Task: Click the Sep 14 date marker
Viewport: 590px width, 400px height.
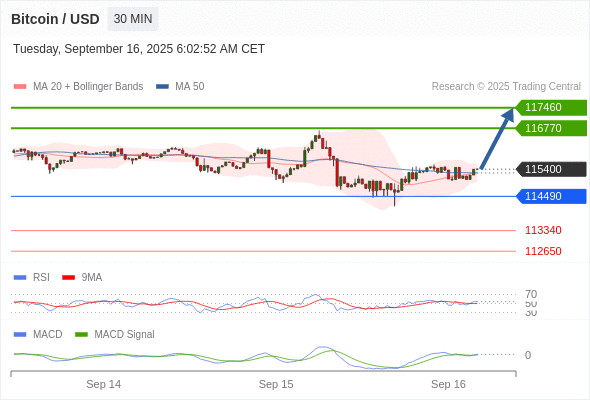Action: pyautogui.click(x=103, y=384)
